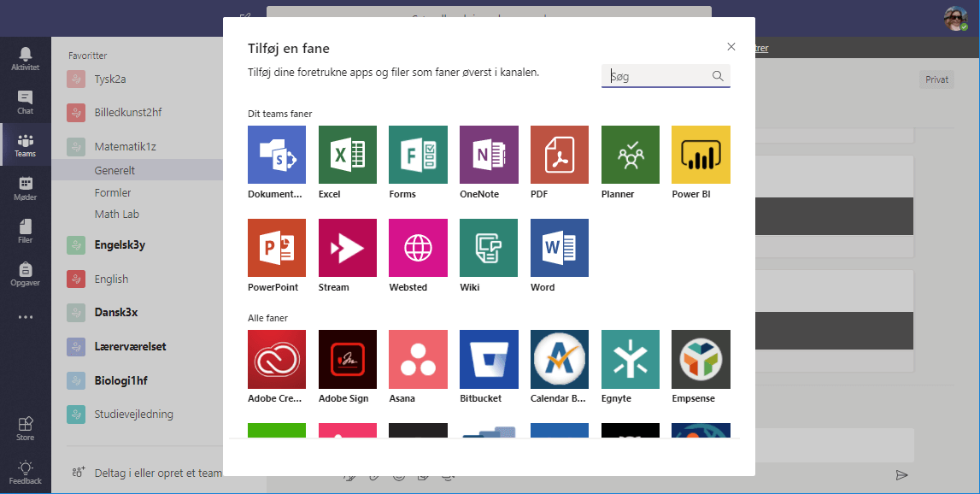Add the Egnyte tab
Screen dimensions: 980x494
630,359
